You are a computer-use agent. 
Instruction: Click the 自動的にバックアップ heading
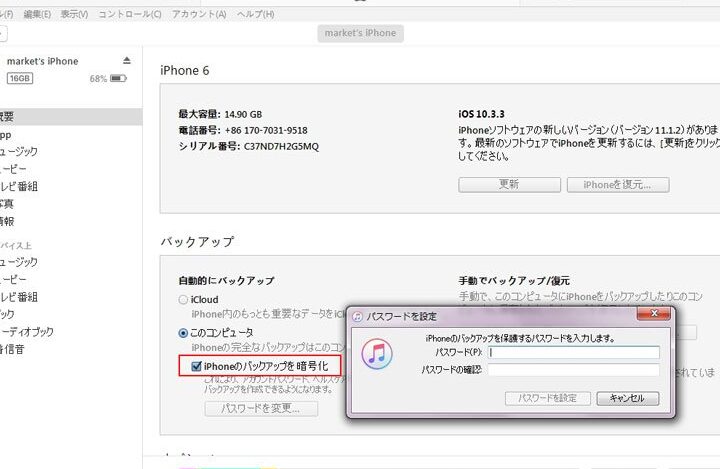[x=226, y=281]
